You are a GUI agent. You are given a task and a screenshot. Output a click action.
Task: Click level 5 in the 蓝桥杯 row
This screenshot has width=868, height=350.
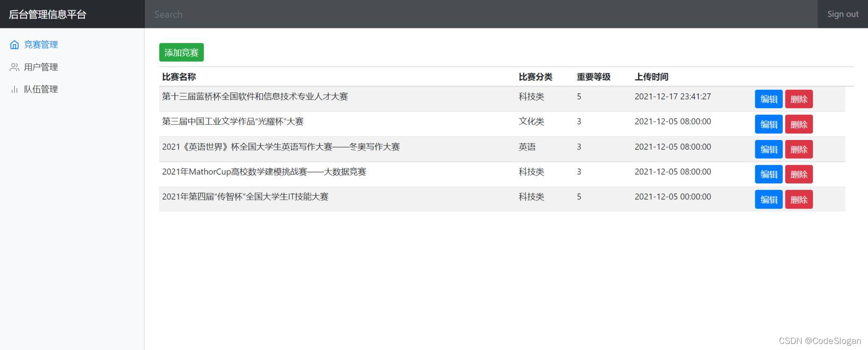click(x=579, y=97)
